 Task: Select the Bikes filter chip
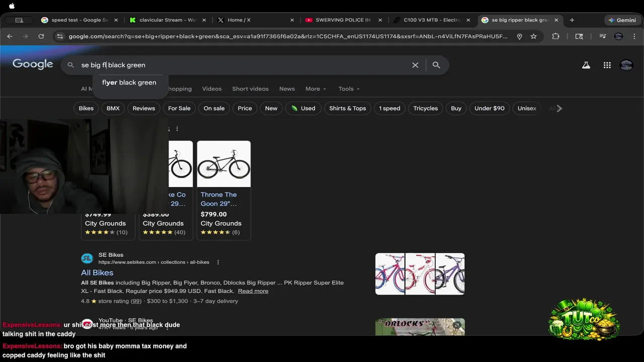coord(86,108)
